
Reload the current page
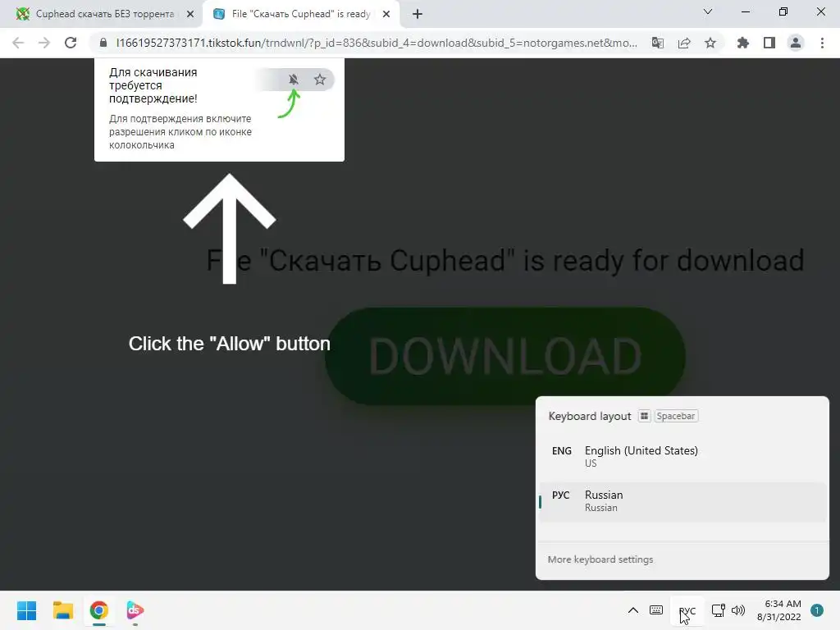(71, 43)
